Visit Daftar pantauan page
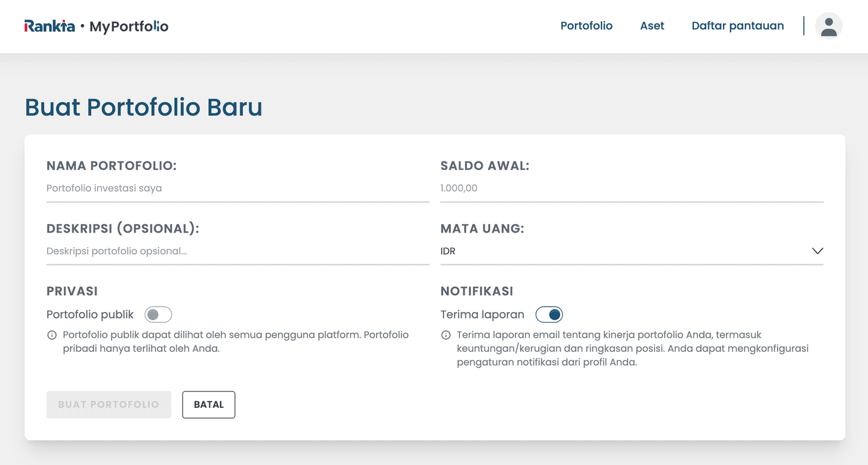The width and height of the screenshot is (868, 465). click(737, 26)
